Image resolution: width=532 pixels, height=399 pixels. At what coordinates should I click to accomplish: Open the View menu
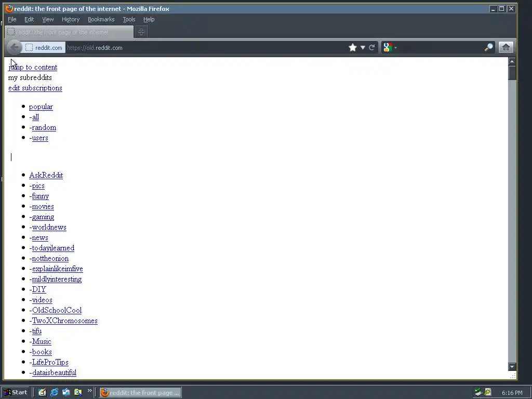coord(48,19)
